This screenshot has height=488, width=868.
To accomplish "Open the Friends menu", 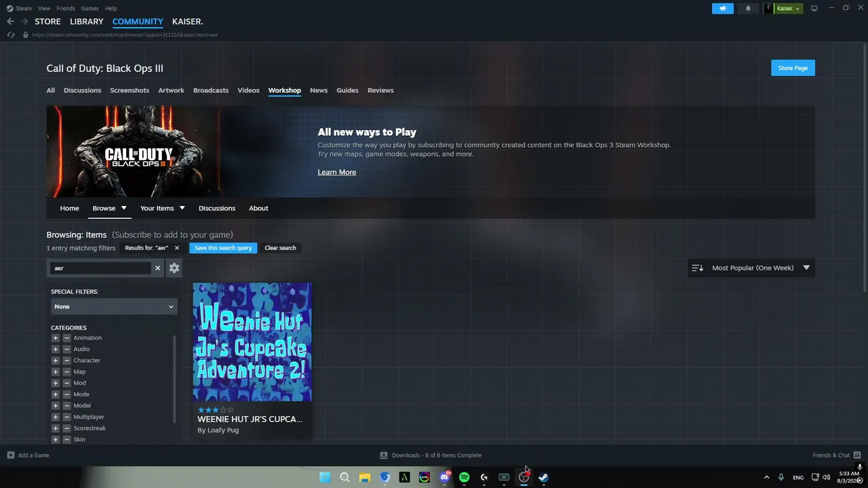I will (x=66, y=8).
